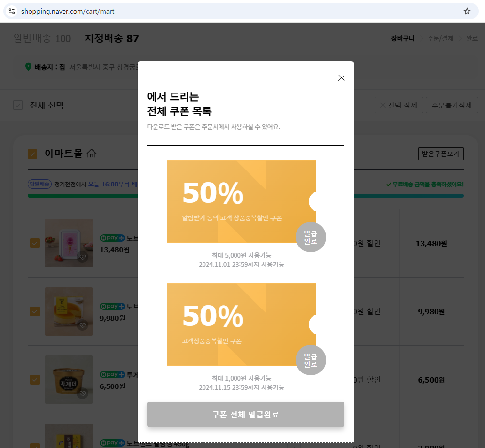The width and height of the screenshot is (485, 448).
Task: Switch to the 일반배송 tab
Action: point(42,38)
